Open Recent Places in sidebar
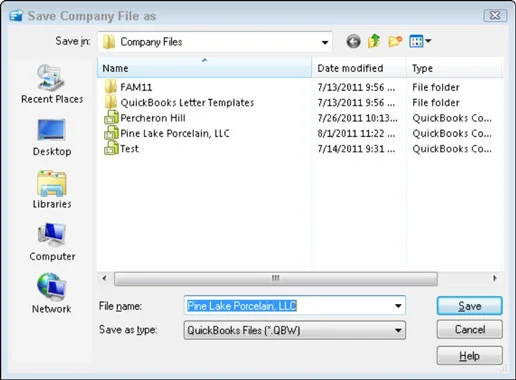Viewport: 516px width, 380px height. click(x=52, y=84)
